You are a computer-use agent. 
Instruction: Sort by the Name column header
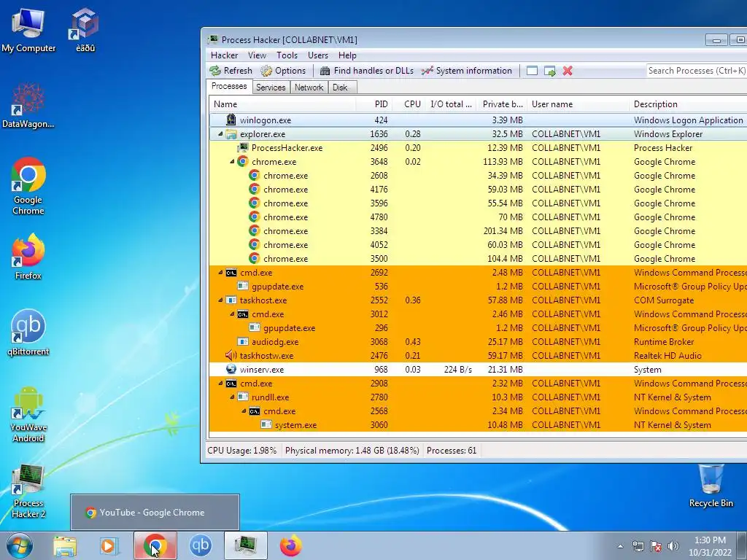282,104
